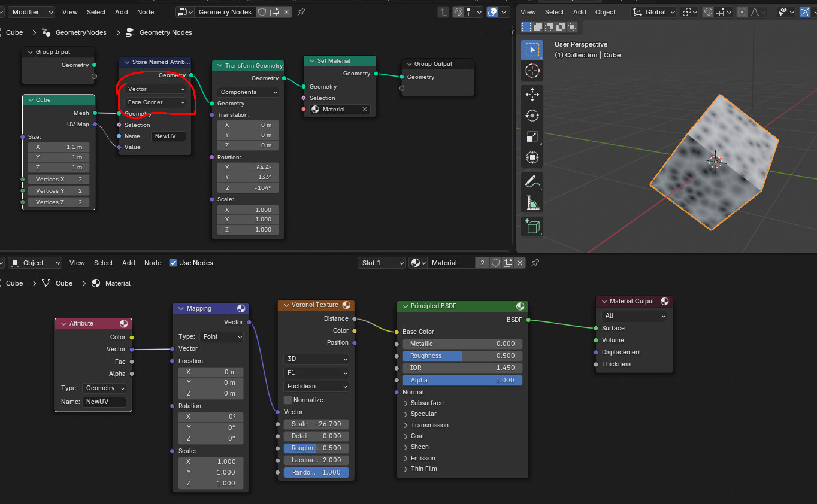
Task: Click the Material user count 2 button
Action: (x=483, y=263)
